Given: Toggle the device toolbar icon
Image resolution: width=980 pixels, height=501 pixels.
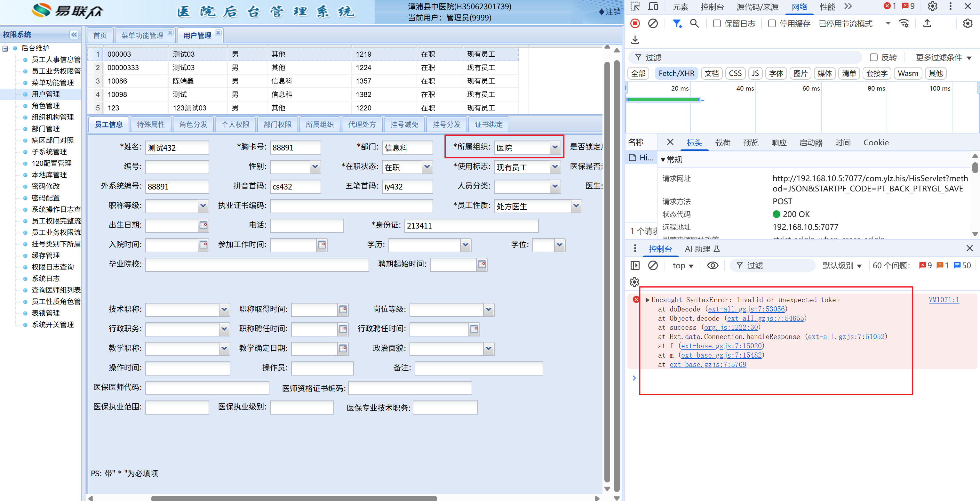Looking at the screenshot, I should pos(653,6).
